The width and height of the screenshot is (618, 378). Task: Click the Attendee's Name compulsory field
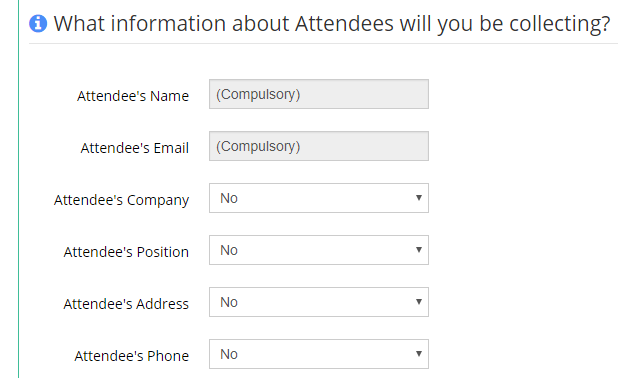319,94
